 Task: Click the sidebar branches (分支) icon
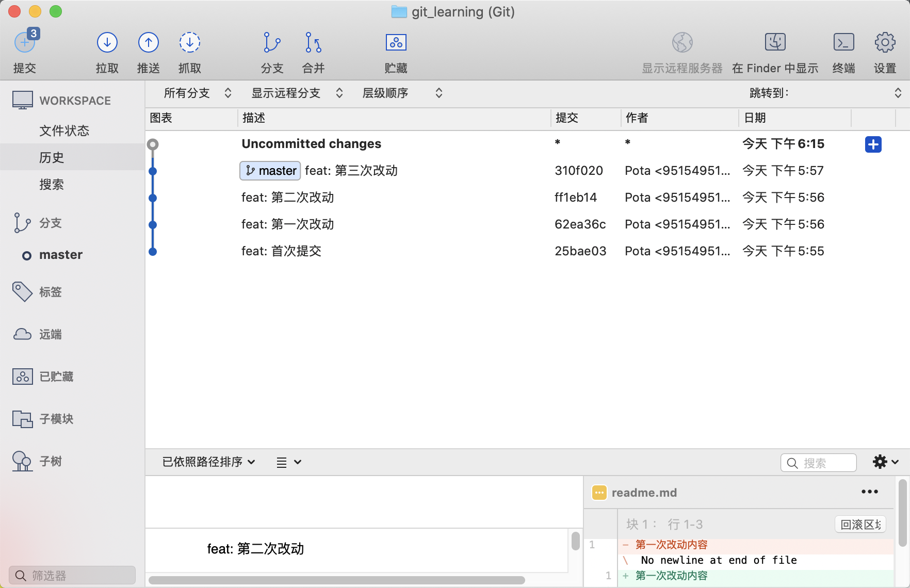point(22,223)
